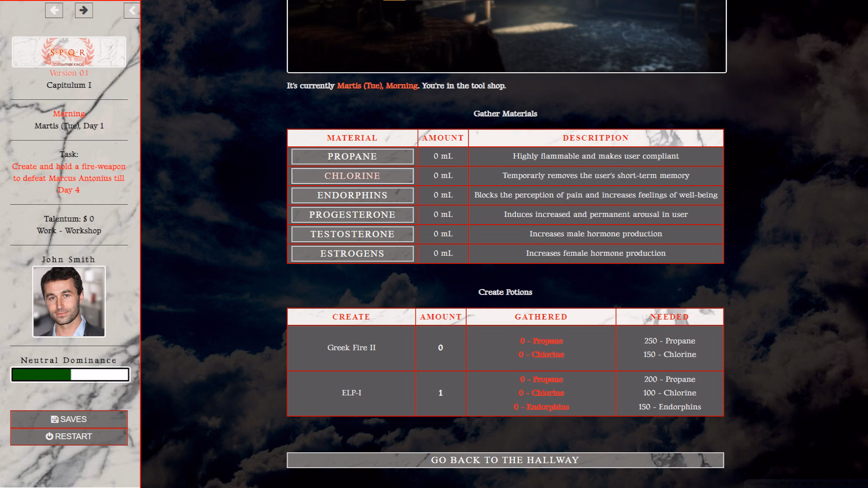Gather TESTOSTERONE material
868x488 pixels.
pyautogui.click(x=352, y=234)
